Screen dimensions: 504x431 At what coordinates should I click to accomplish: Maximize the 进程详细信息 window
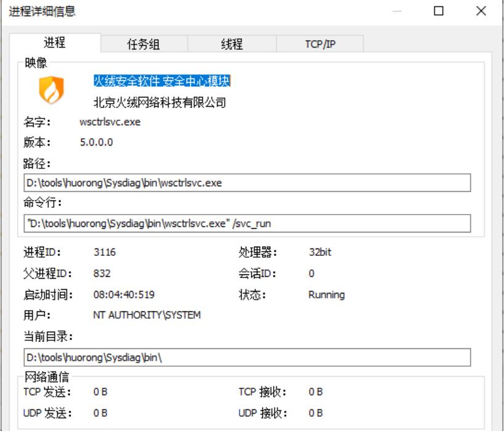pos(439,11)
